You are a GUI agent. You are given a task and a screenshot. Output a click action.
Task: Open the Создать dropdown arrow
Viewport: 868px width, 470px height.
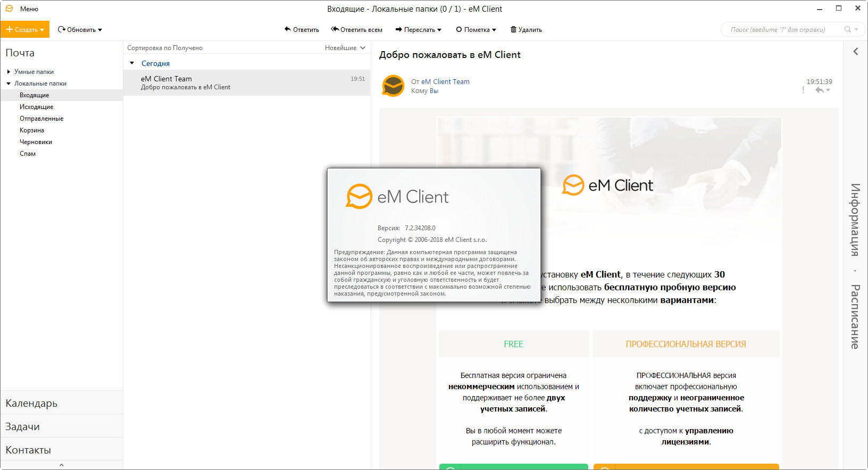(43, 30)
